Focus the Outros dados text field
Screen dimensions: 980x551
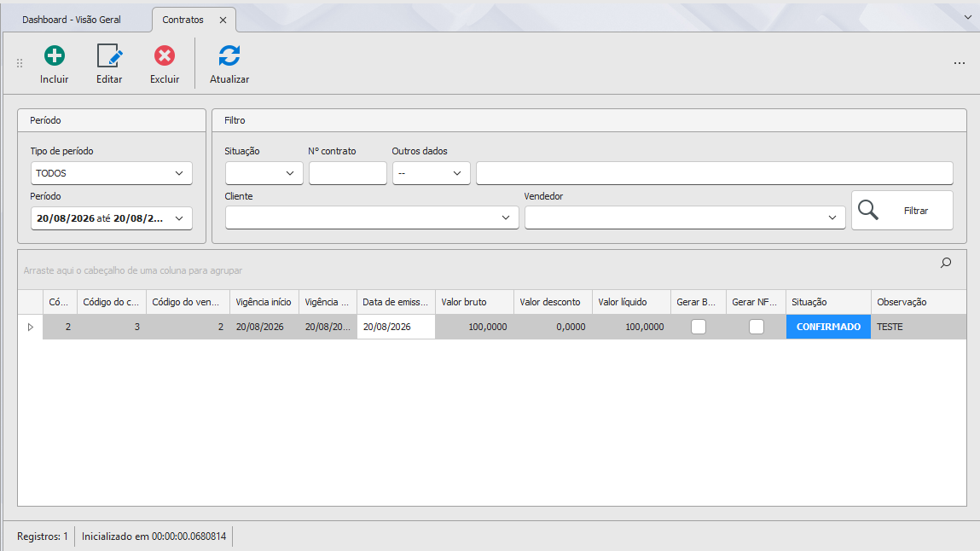[x=715, y=173]
